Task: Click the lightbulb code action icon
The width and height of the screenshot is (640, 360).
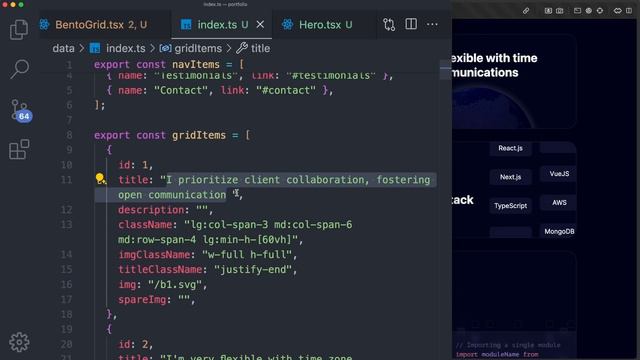Action: [100, 179]
